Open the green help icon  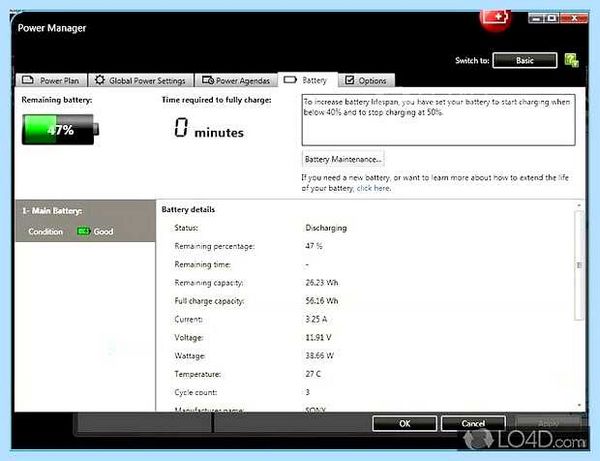[x=572, y=60]
